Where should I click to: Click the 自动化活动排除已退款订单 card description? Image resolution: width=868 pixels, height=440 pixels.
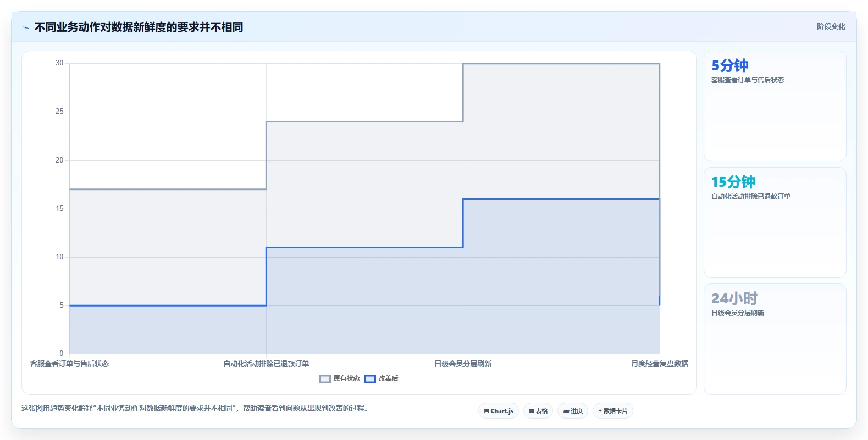pos(751,197)
